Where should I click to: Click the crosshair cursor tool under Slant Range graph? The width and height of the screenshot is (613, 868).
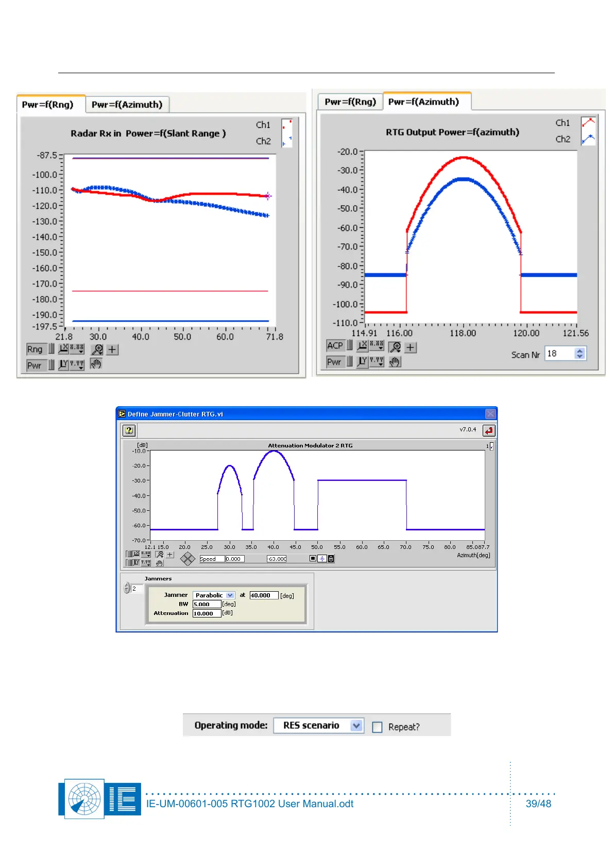click(113, 349)
